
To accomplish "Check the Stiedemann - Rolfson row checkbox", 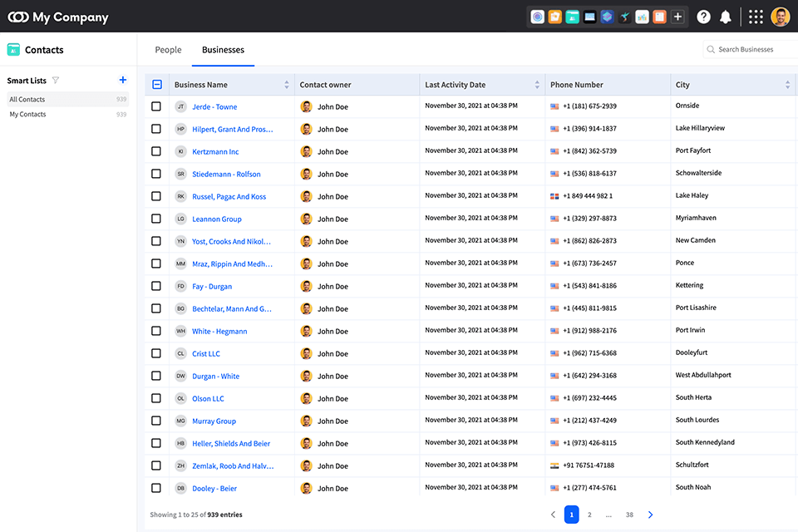I will coord(156,174).
